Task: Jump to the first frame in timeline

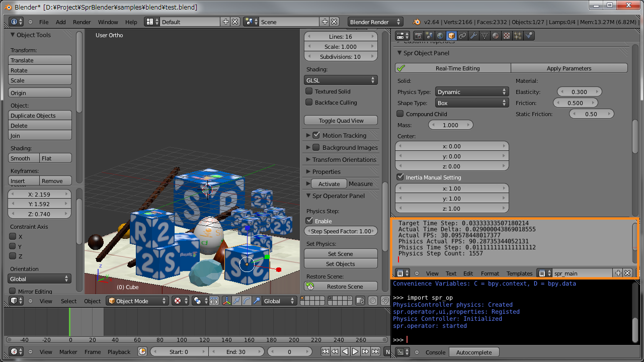Action: click(325, 351)
